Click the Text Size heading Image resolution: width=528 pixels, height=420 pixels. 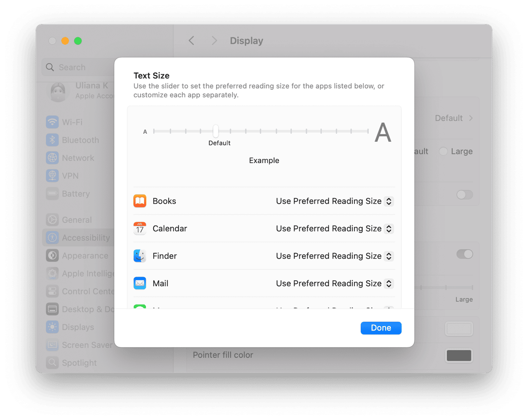coord(152,76)
